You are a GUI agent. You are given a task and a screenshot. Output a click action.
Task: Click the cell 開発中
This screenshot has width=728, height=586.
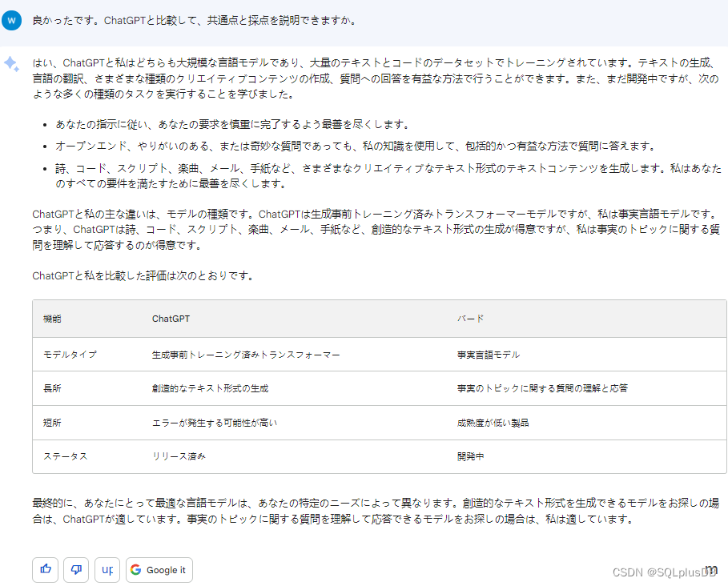[x=470, y=456]
